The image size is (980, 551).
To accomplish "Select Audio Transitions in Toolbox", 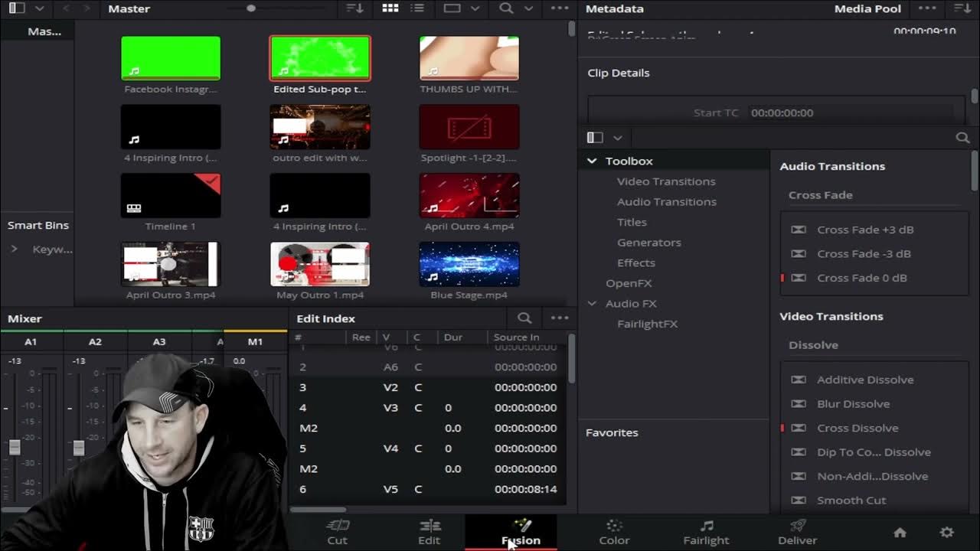I will tap(667, 201).
